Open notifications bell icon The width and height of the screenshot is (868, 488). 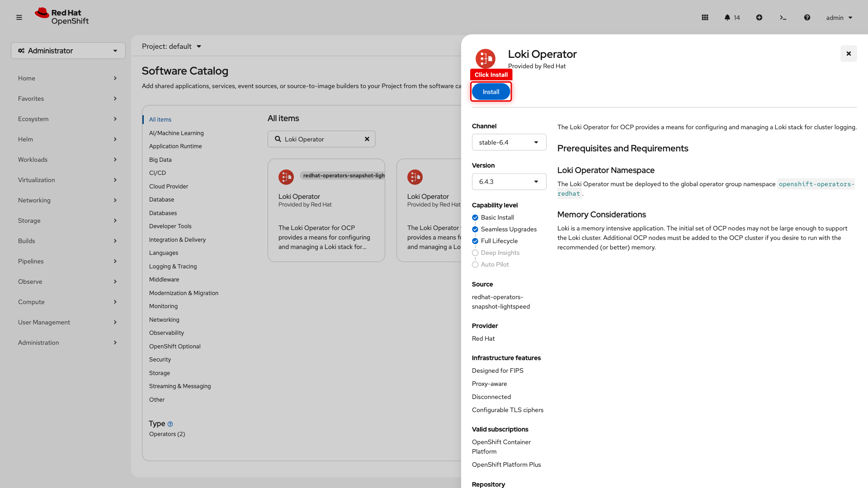click(727, 18)
